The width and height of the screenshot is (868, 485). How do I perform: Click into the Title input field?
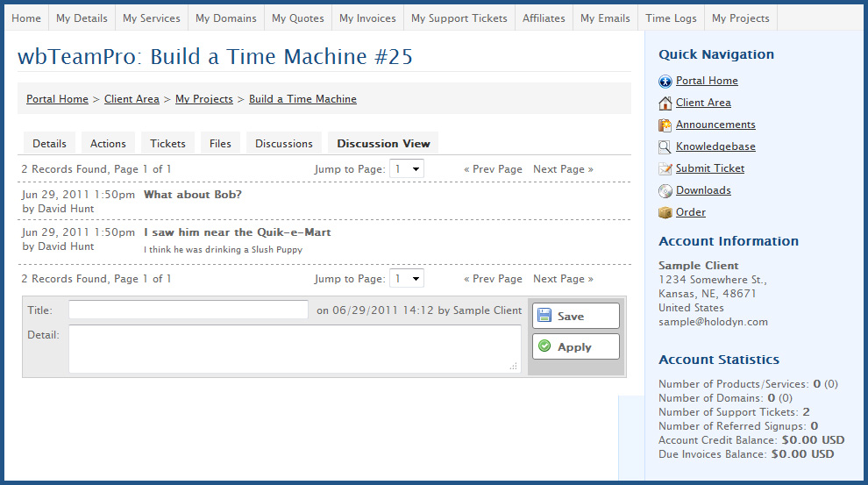pos(189,310)
